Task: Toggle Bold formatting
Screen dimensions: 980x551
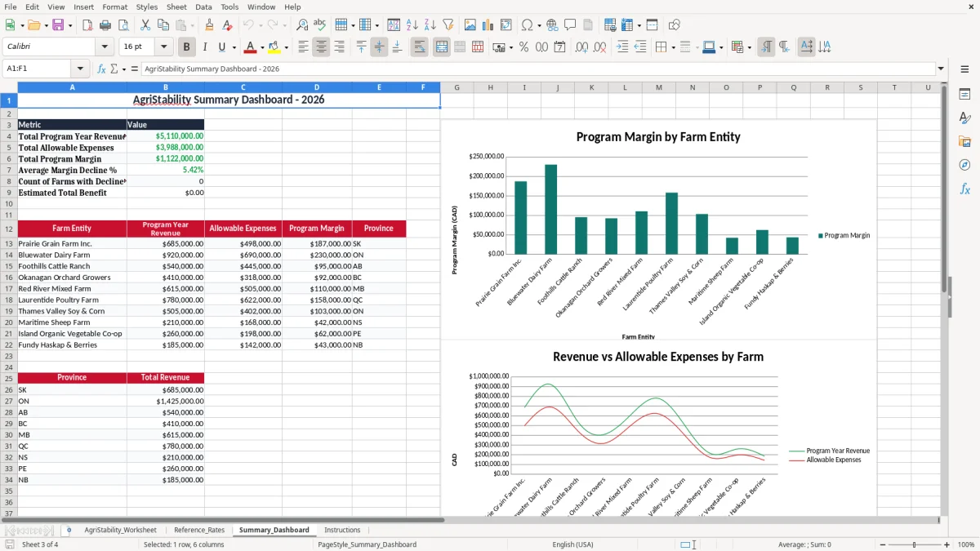Action: 187,47
